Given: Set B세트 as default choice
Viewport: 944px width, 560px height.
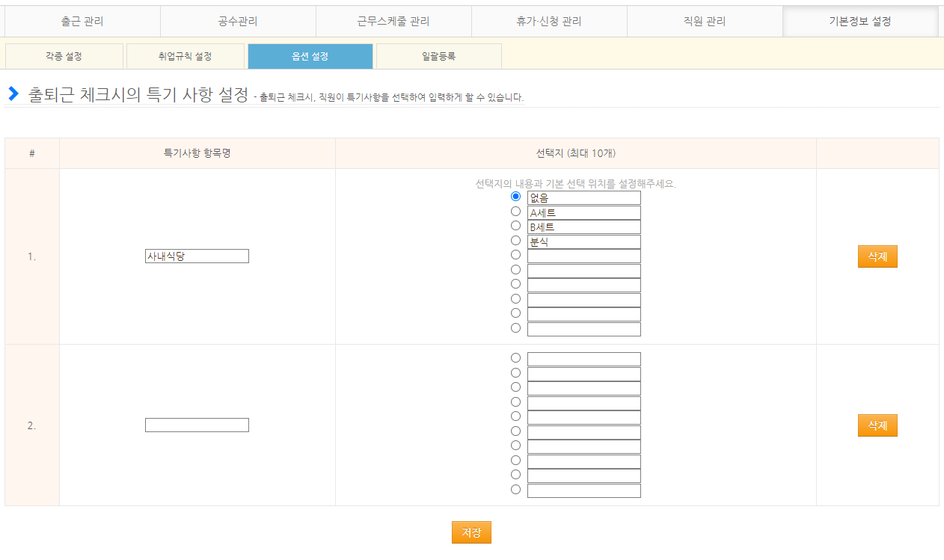Looking at the screenshot, I should coord(515,226).
